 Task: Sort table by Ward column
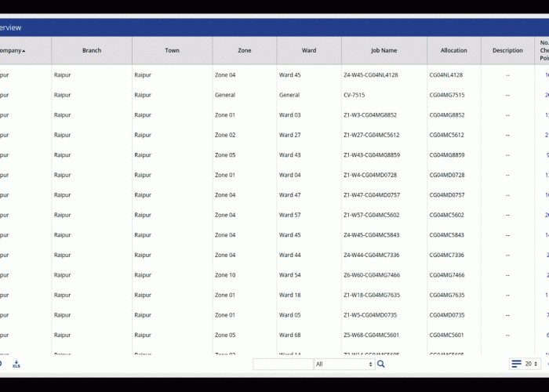point(309,51)
